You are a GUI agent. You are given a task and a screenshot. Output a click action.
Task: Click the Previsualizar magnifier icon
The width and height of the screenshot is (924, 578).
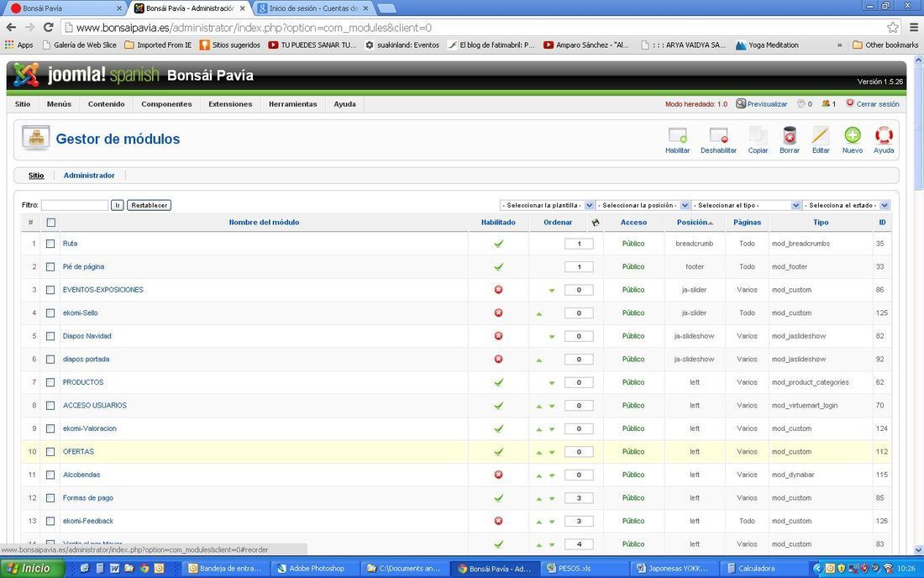coord(741,103)
